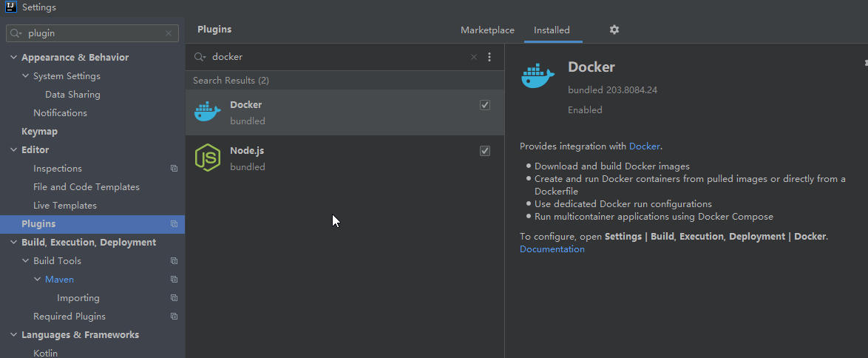Click the project-level icon beside Inspections
The width and height of the screenshot is (868, 358).
point(174,169)
